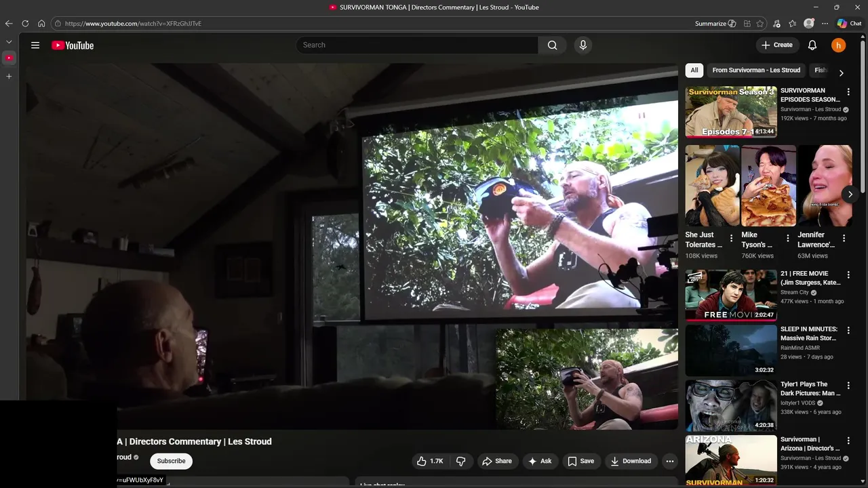Dislike the video with the thumbs-down
This screenshot has height=488, width=868.
461,461
